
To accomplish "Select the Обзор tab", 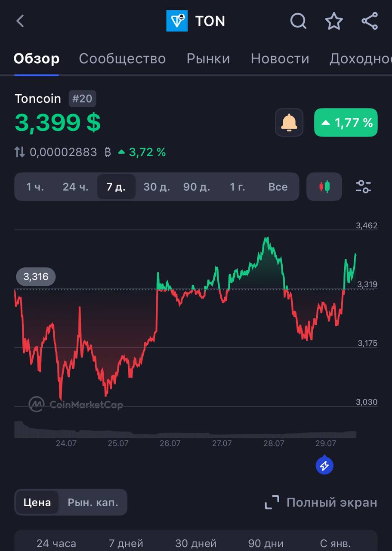I will click(37, 59).
